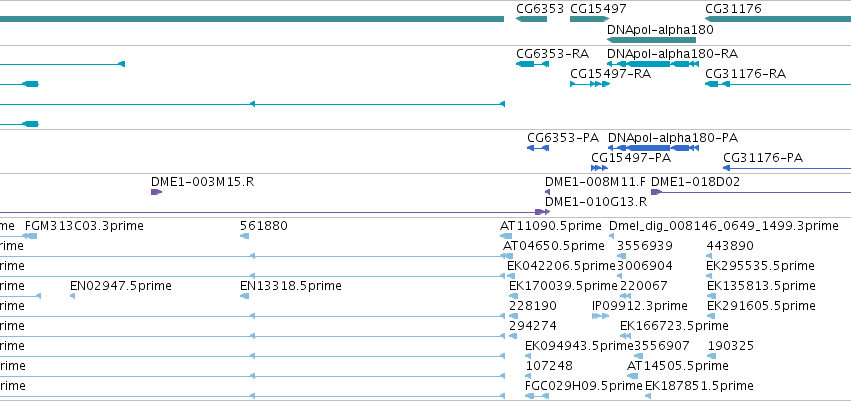851x401 pixels.
Task: Select the AT14505.5prime EST label
Action: pos(677,366)
